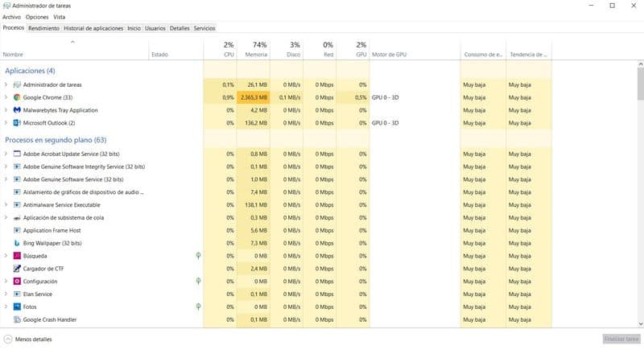Select the Procesos en segundo plano (63) heading
The height and width of the screenshot is (350, 644).
pos(56,140)
